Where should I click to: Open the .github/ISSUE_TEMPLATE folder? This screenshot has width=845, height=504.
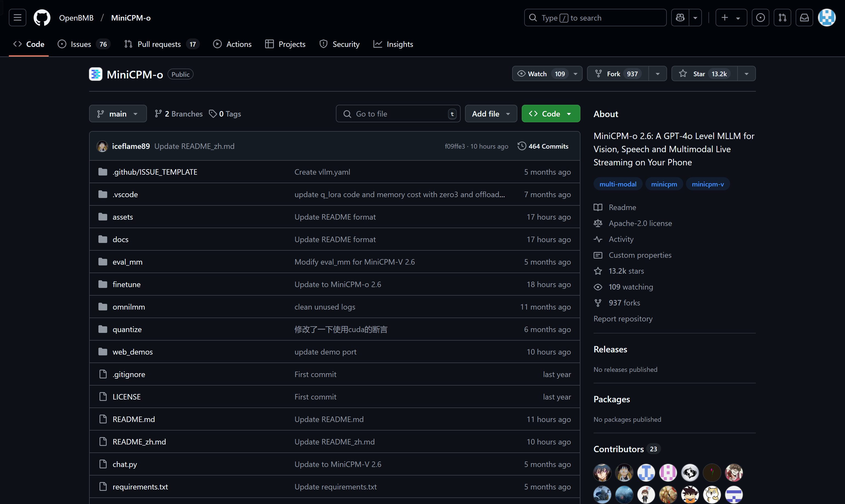pos(155,172)
